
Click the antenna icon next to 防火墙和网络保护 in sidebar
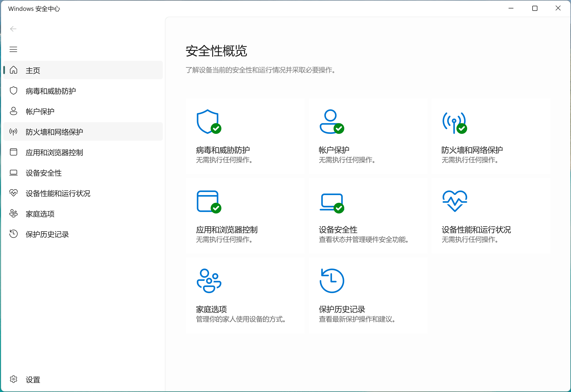coord(14,132)
